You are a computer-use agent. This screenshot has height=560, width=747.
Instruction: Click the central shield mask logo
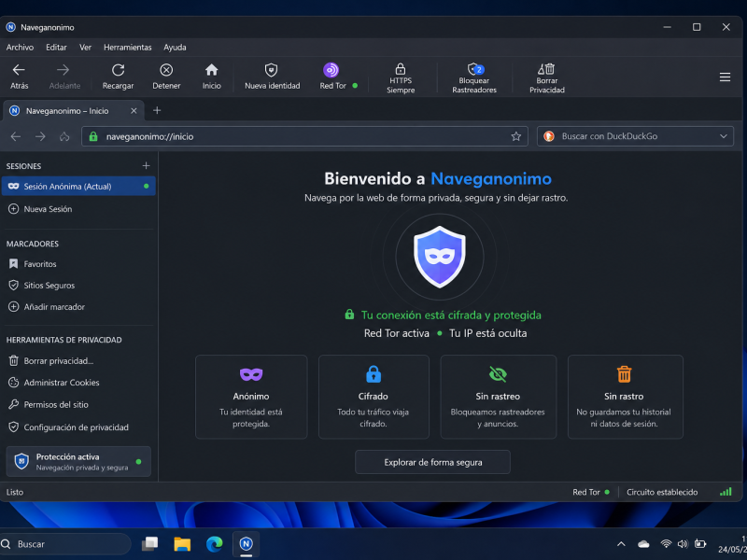pos(439,258)
